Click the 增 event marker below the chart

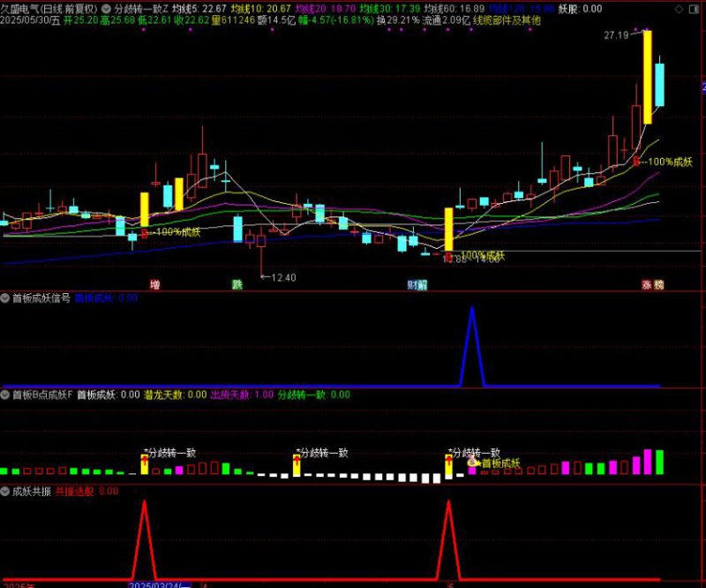click(155, 285)
